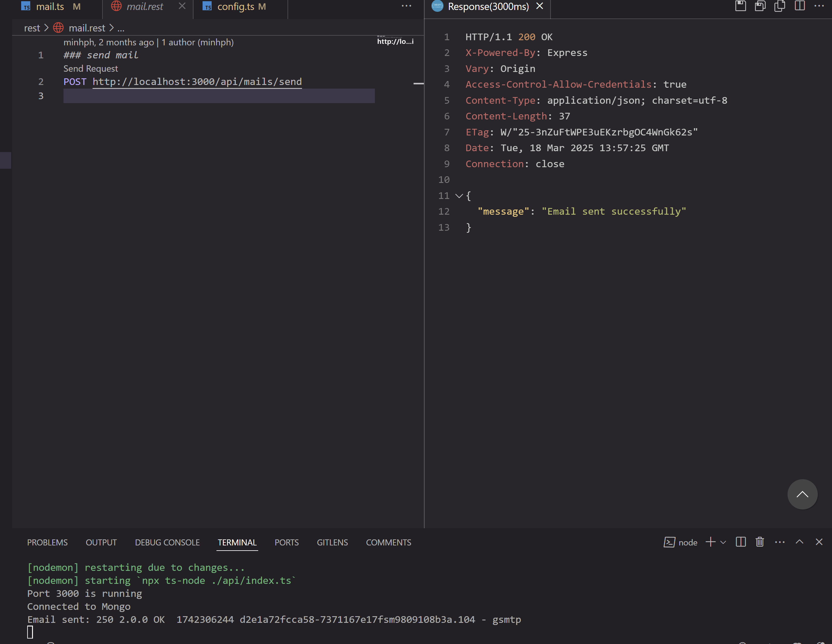The width and height of the screenshot is (832, 644).
Task: Split the terminal
Action: [741, 542]
